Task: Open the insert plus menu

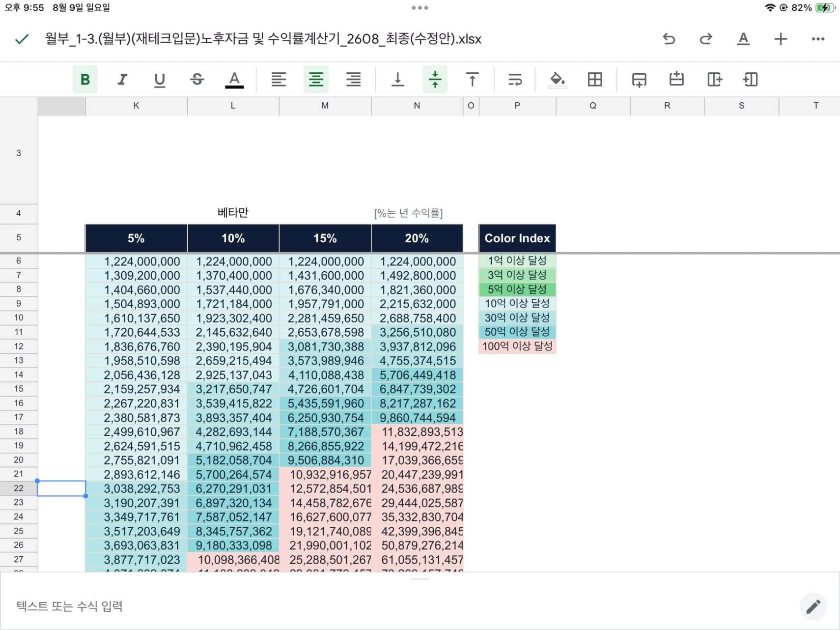Action: [781, 39]
